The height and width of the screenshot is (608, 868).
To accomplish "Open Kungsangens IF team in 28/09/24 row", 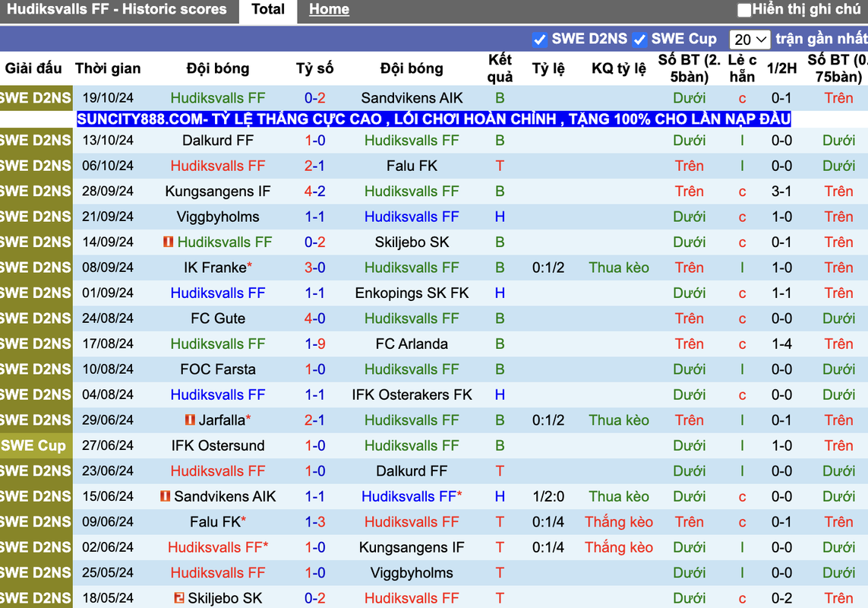I will point(218,192).
